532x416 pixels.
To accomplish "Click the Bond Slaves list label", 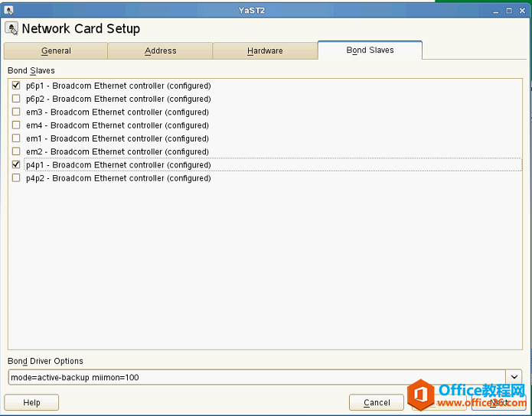I will tap(31, 70).
